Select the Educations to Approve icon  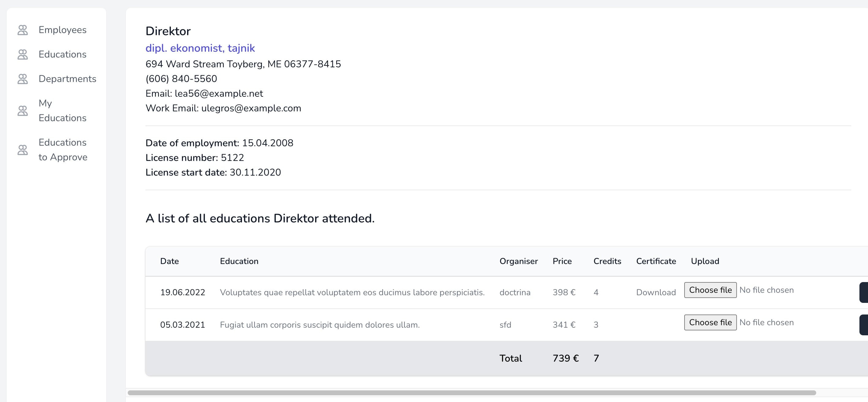pos(22,150)
